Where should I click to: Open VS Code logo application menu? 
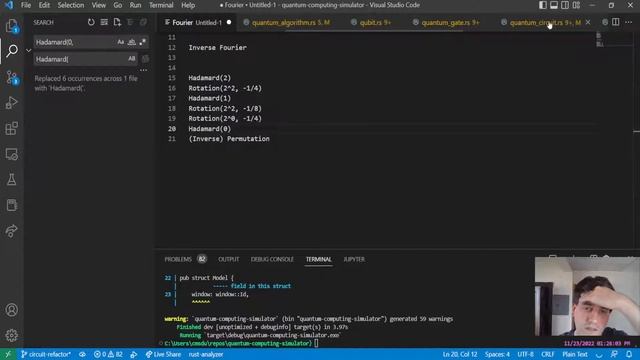tap(9, 5)
